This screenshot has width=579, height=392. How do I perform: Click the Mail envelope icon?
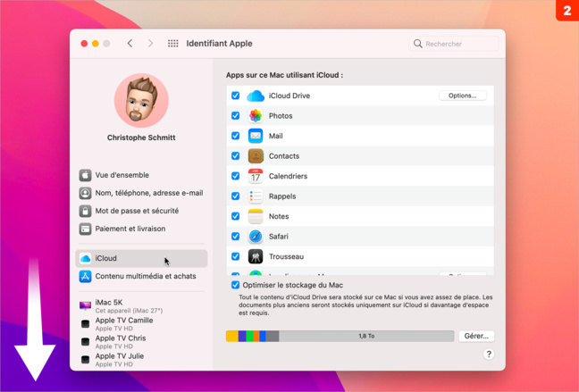pyautogui.click(x=256, y=136)
